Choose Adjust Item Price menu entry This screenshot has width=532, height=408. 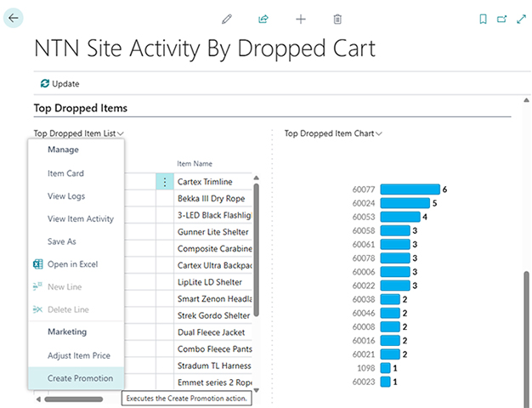79,355
